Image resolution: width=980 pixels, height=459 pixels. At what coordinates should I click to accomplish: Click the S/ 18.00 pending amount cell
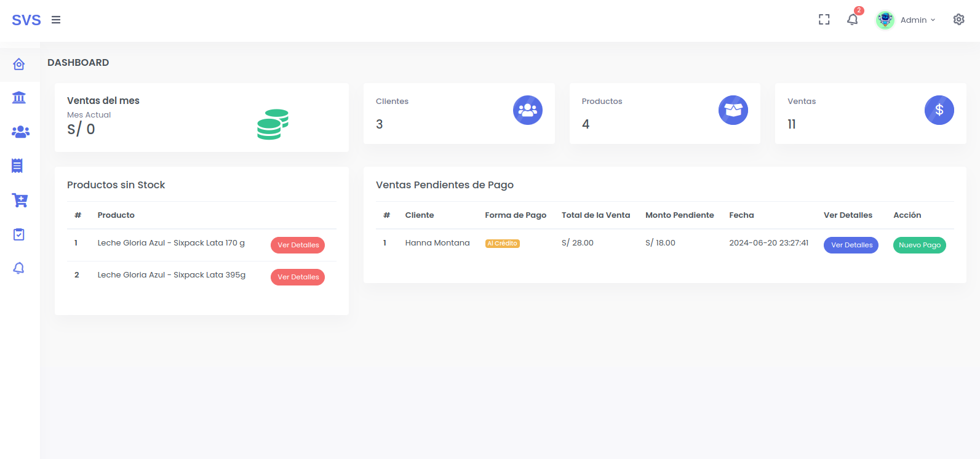(660, 243)
